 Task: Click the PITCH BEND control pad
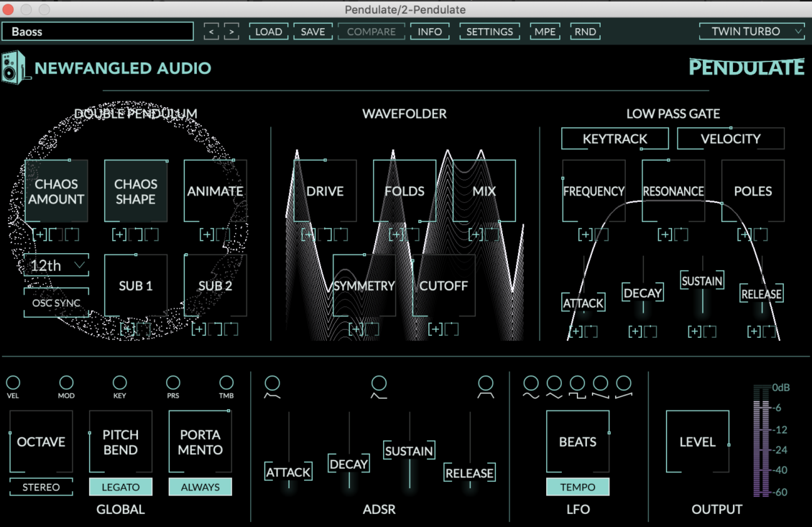[x=121, y=441]
